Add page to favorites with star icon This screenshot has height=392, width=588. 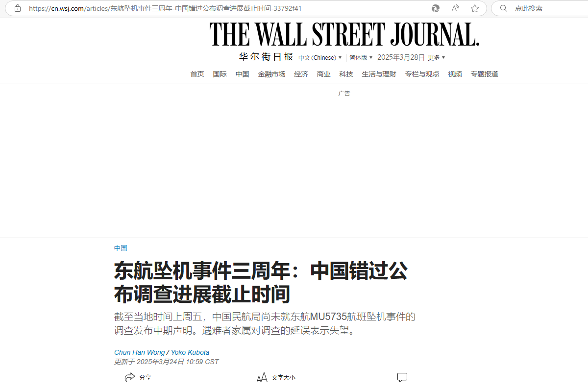[475, 8]
